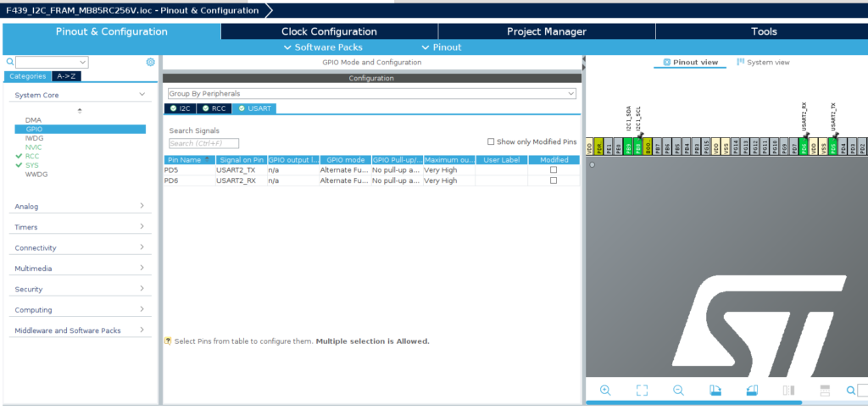Switch to the Tools tab
The image size is (868, 410).
(764, 31)
